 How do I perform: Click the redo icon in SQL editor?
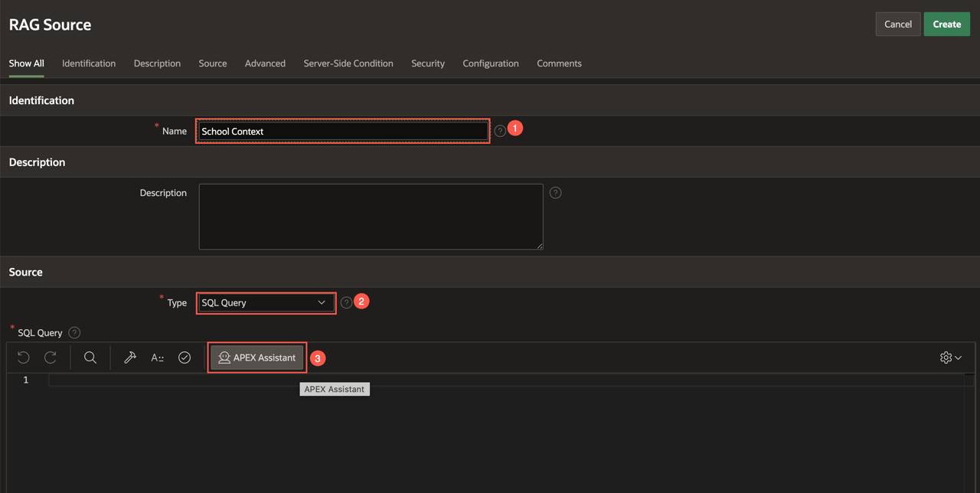tap(51, 358)
